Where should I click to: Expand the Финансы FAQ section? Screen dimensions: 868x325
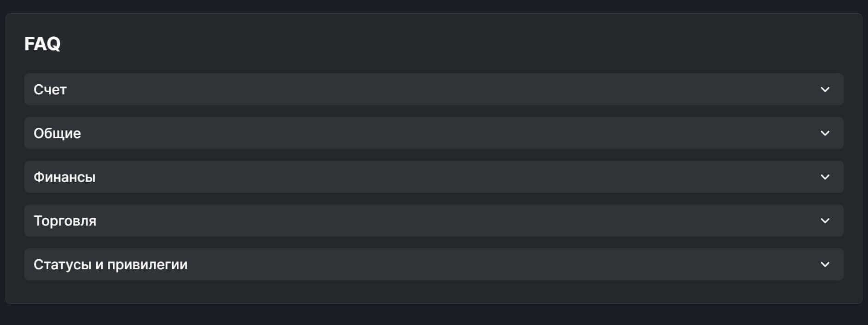click(x=433, y=177)
